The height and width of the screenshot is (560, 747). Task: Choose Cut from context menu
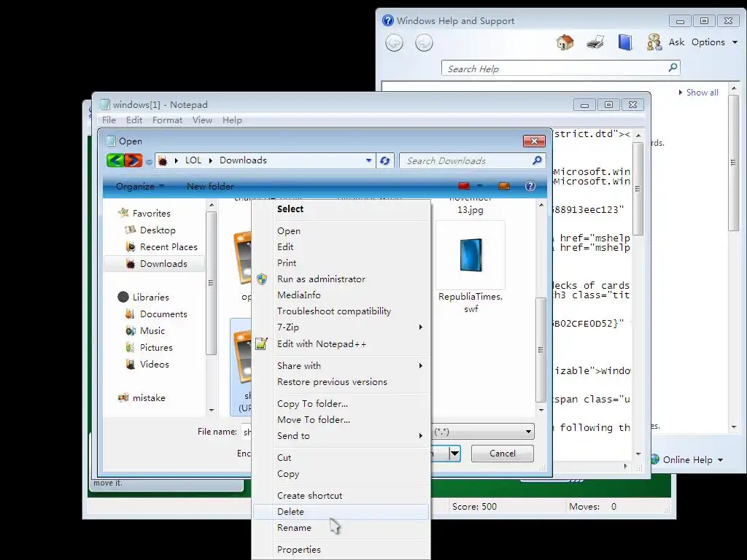pos(341,458)
